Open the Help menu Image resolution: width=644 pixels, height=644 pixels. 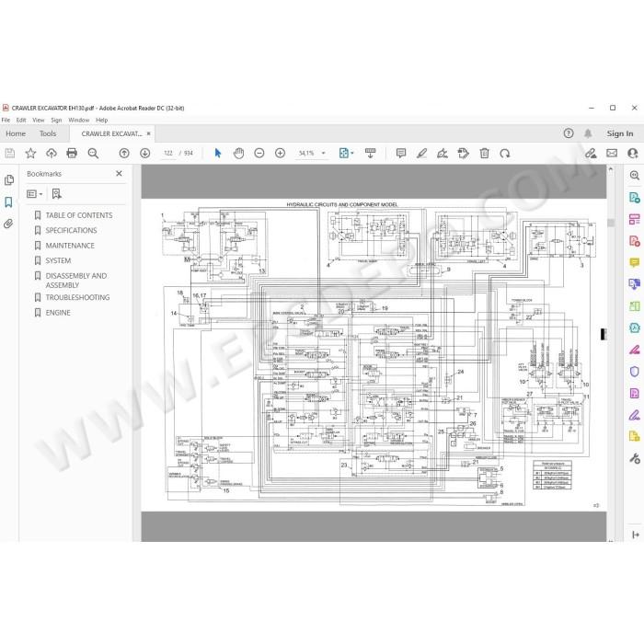click(x=101, y=120)
